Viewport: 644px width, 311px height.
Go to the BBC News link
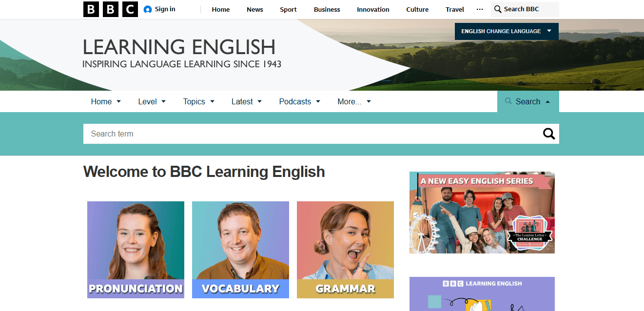coord(255,9)
